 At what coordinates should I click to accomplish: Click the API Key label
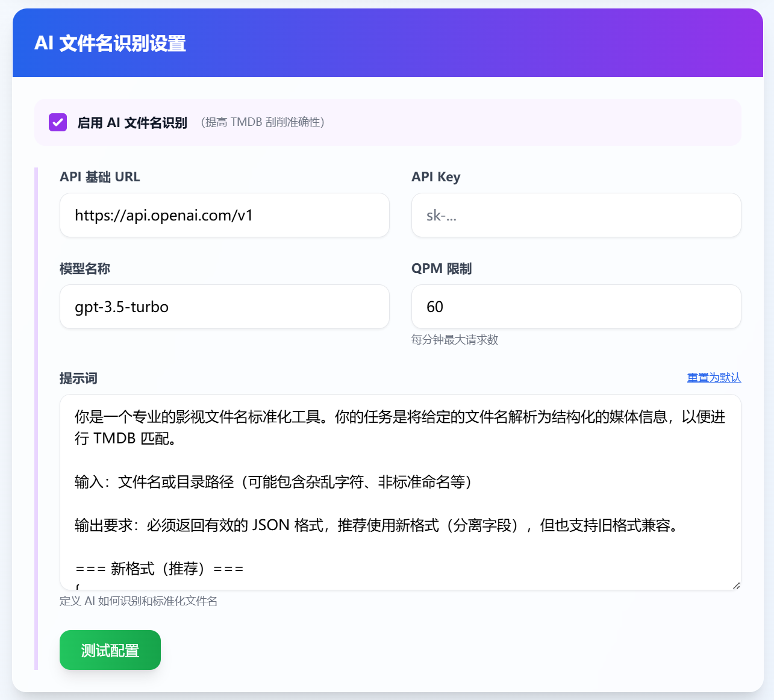[435, 177]
